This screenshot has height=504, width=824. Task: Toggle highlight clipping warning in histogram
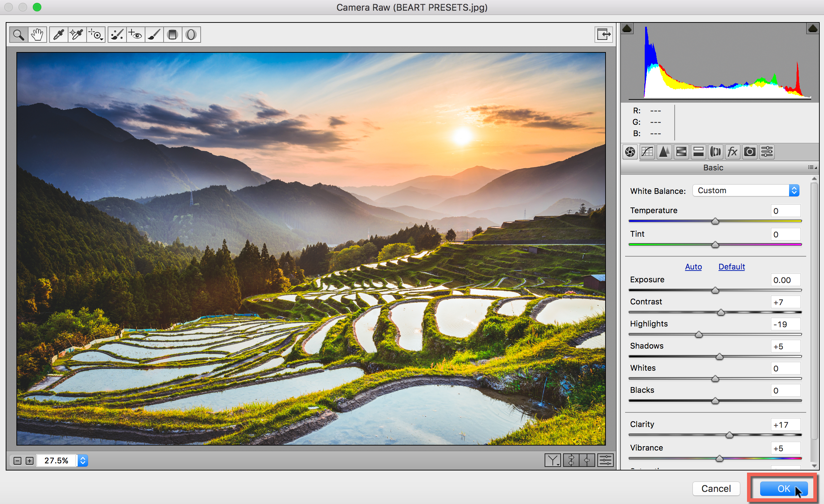(x=813, y=29)
